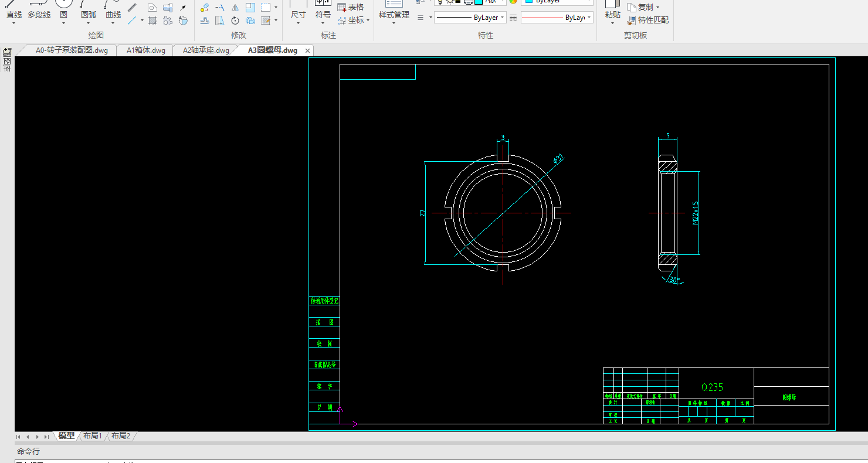Select the 直线 (Line) drawing tool
Viewport: 868px width, 463px height.
click(x=13, y=14)
